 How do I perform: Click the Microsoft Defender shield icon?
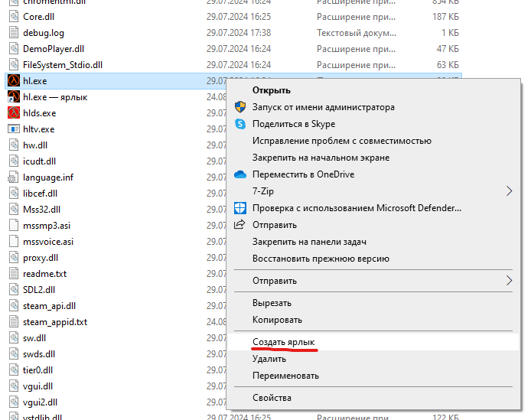pyautogui.click(x=240, y=208)
